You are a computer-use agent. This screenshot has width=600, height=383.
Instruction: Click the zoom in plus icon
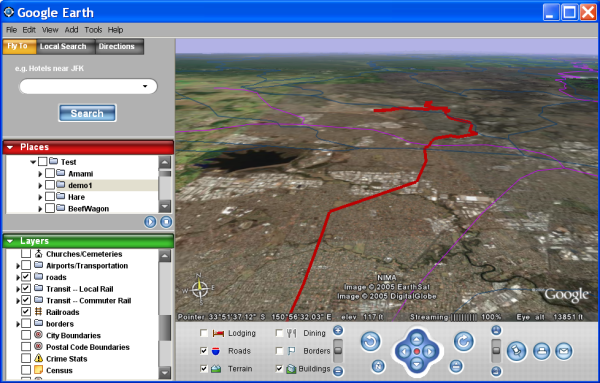[338, 330]
